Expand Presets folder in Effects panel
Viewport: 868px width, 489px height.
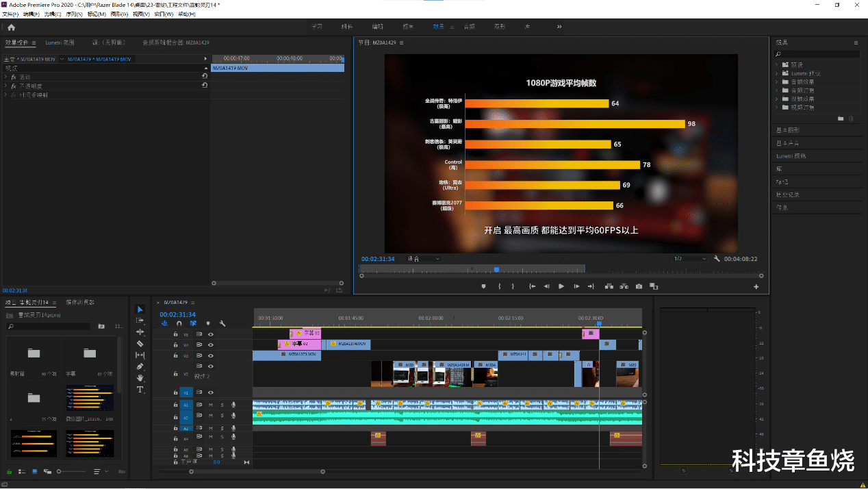click(x=777, y=65)
